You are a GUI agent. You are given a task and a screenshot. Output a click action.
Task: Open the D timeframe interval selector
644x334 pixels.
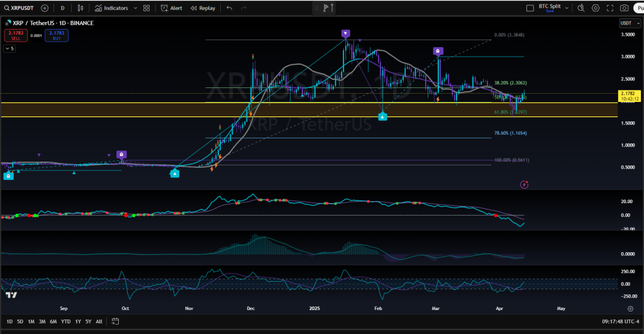[62, 8]
